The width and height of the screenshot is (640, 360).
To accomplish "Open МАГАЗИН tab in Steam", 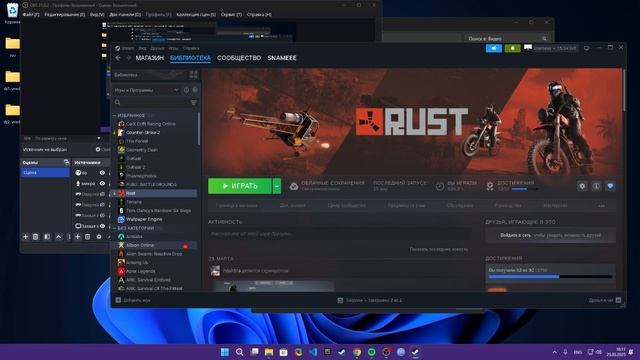I will (x=149, y=58).
